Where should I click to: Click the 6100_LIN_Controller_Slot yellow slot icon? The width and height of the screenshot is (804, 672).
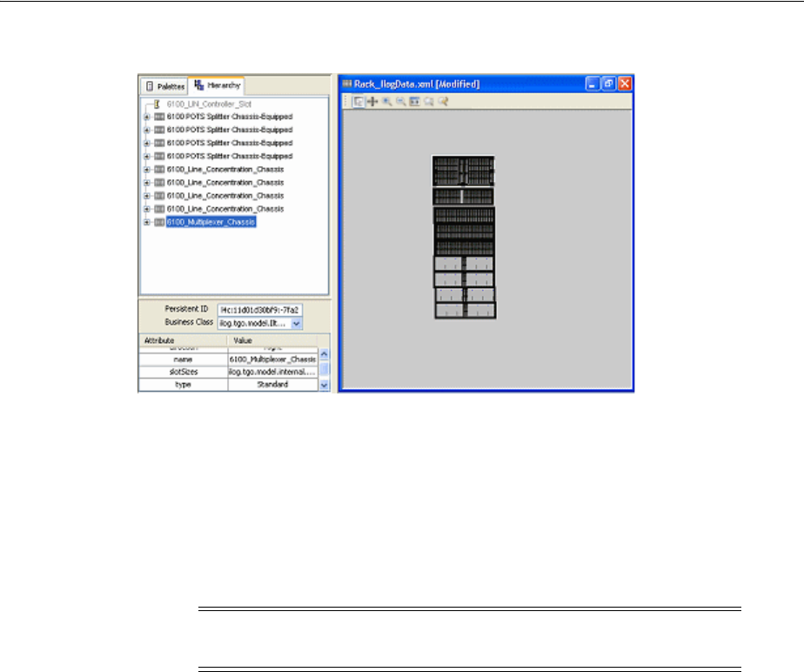[x=157, y=104]
